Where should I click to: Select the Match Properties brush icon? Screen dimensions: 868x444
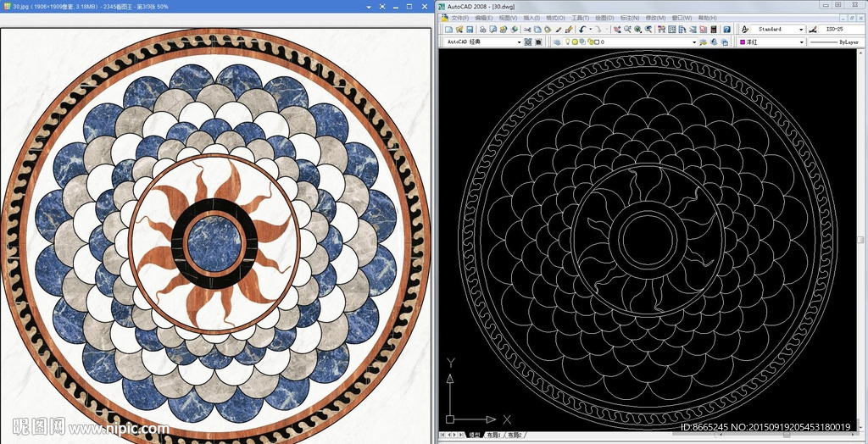[x=569, y=30]
